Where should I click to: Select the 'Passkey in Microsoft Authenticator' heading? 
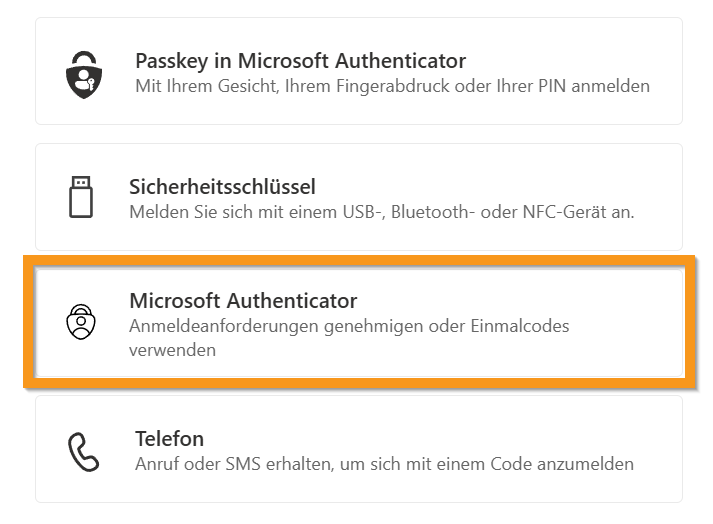[x=300, y=61]
